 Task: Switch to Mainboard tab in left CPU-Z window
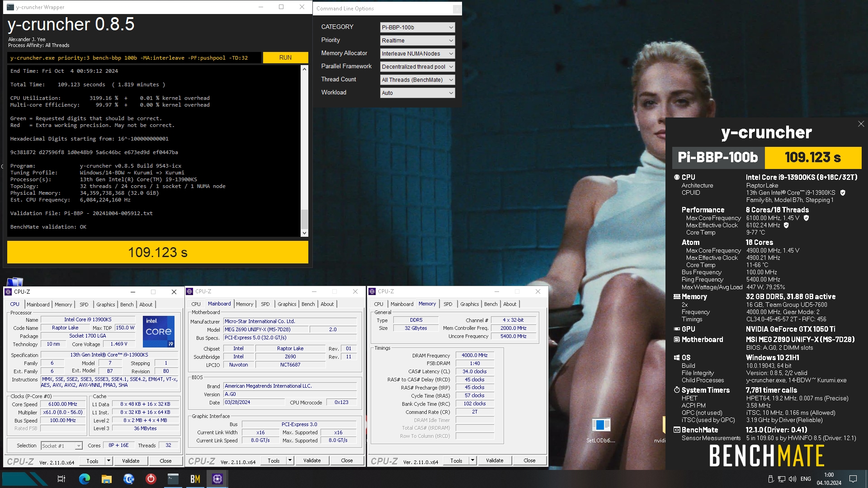(x=38, y=305)
